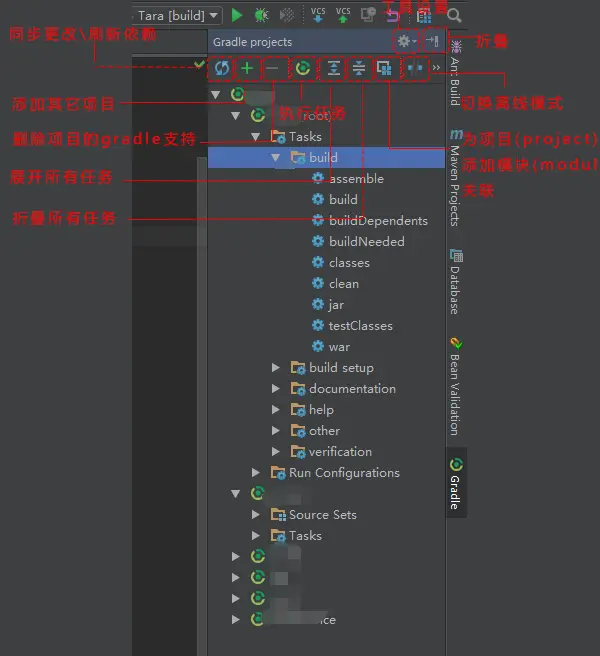Click the build setup label
Viewport: 600px width, 656px height.
341,368
